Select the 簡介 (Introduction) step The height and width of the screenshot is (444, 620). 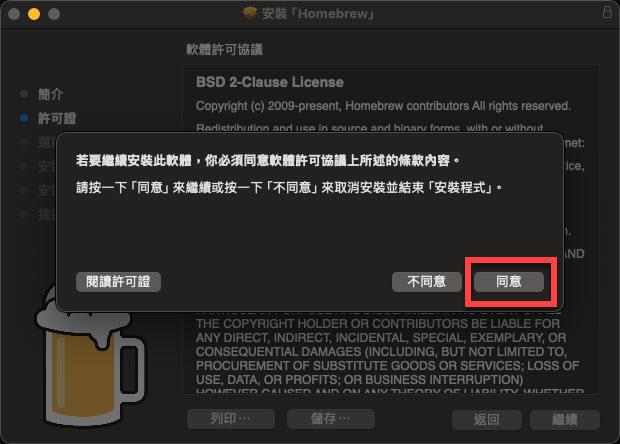51,94
